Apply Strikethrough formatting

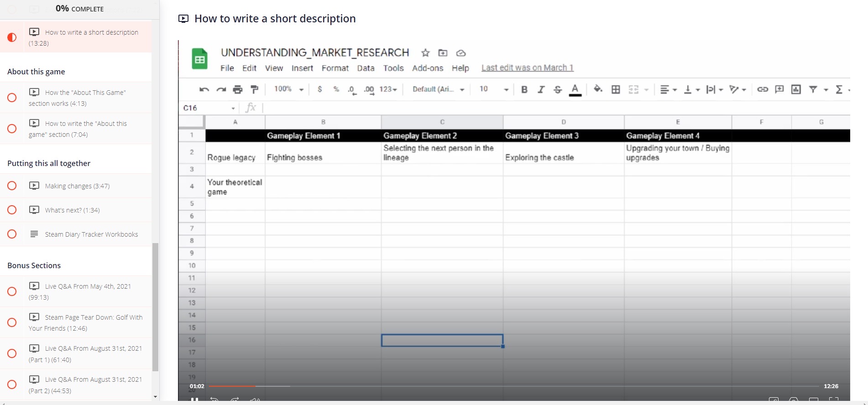coord(557,89)
